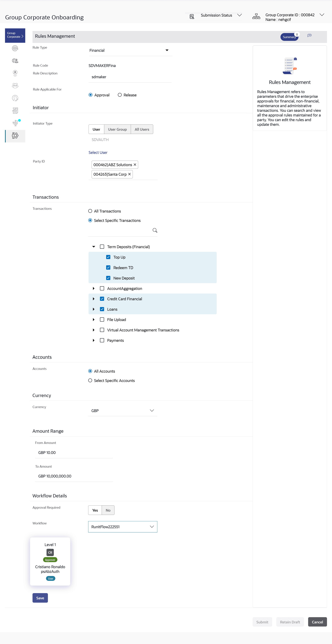Screen dimensions: 332x644
Task: Remove the ABZ Solutions party tag
Action: (x=135, y=164)
